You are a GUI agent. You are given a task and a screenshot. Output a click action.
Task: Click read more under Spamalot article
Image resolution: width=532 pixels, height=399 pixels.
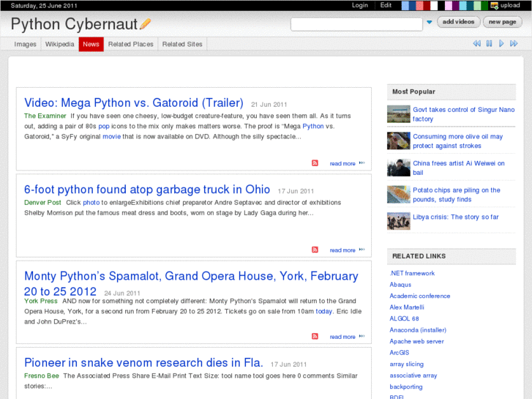342,337
